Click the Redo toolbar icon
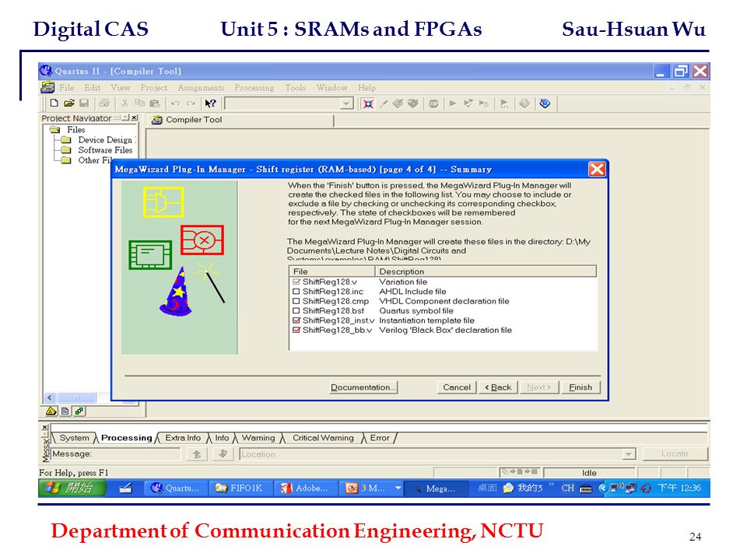 coord(191,103)
